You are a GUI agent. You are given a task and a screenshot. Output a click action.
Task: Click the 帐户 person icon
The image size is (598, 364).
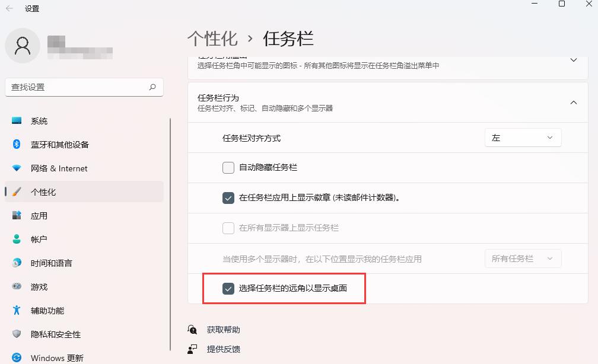(17, 239)
